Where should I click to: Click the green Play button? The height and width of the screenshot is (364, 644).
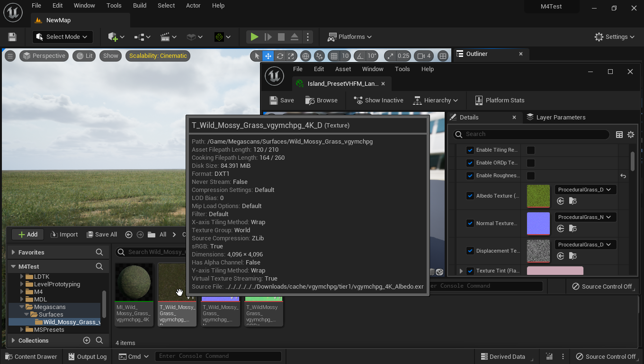coord(254,37)
